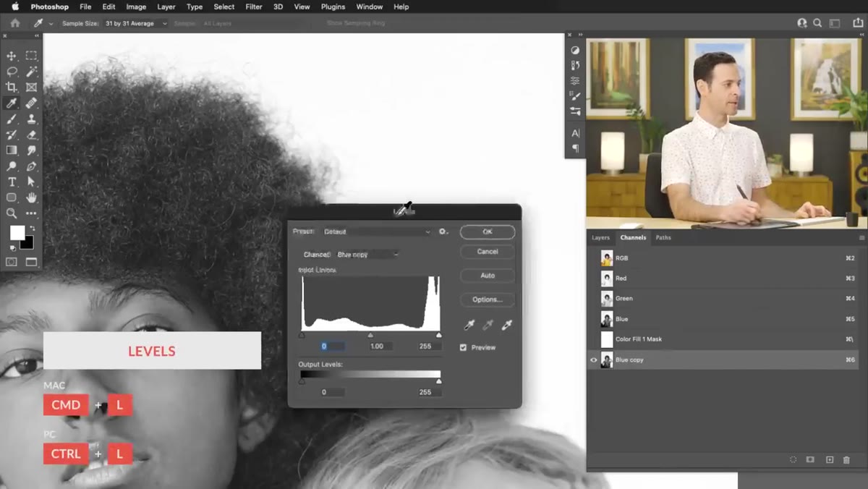Reset default foreground and background colors
This screenshot has height=489, width=868.
tap(12, 248)
